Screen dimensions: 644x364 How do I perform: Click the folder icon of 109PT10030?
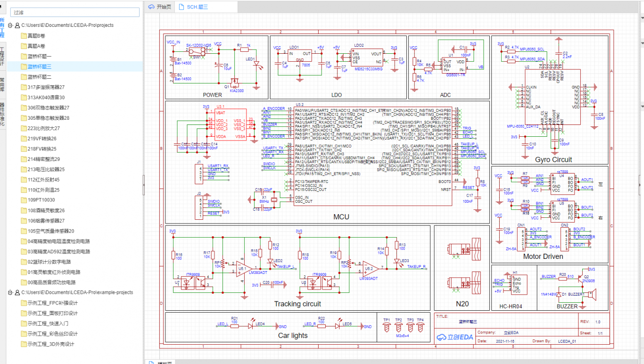(x=24, y=200)
